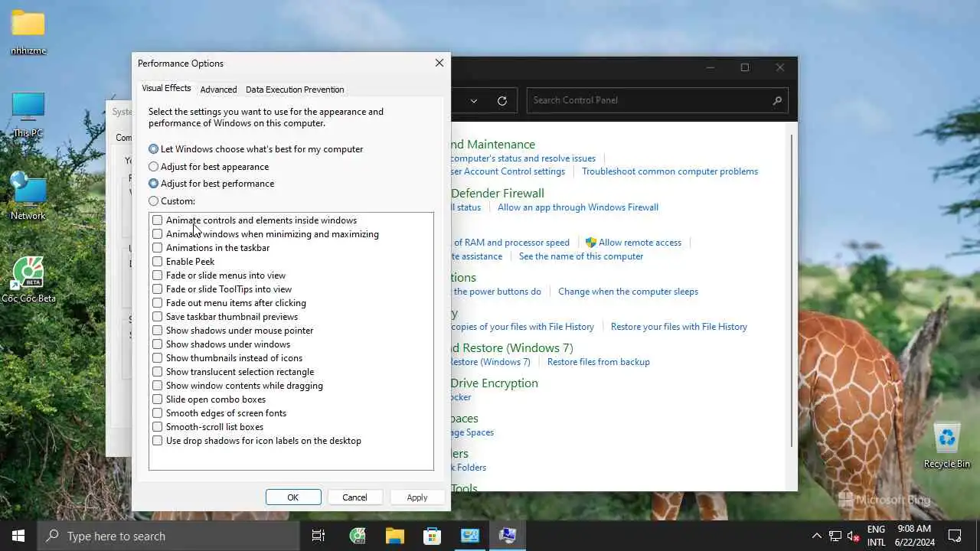Viewport: 980px width, 551px height.
Task: Show hidden system tray icons
Action: tap(816, 536)
